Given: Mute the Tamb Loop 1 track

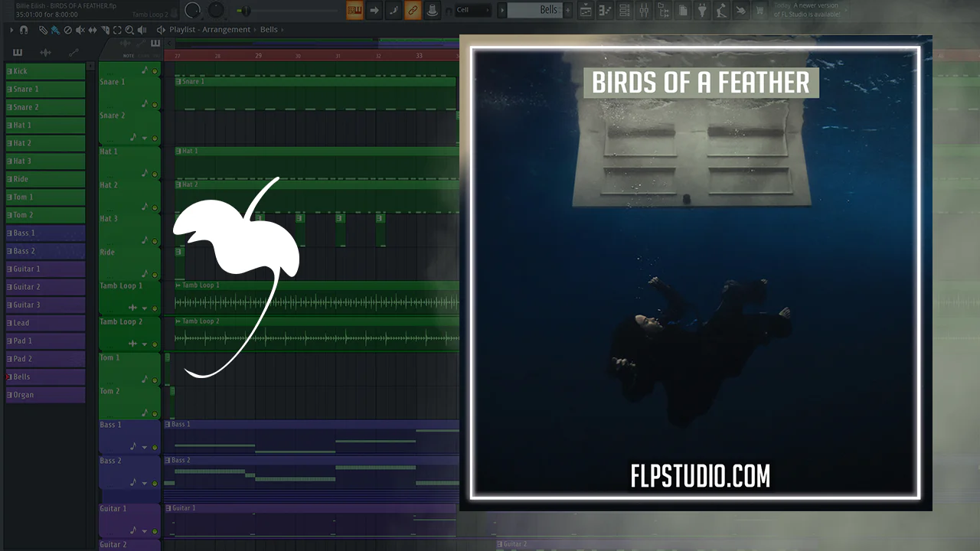Looking at the screenshot, I should [155, 308].
